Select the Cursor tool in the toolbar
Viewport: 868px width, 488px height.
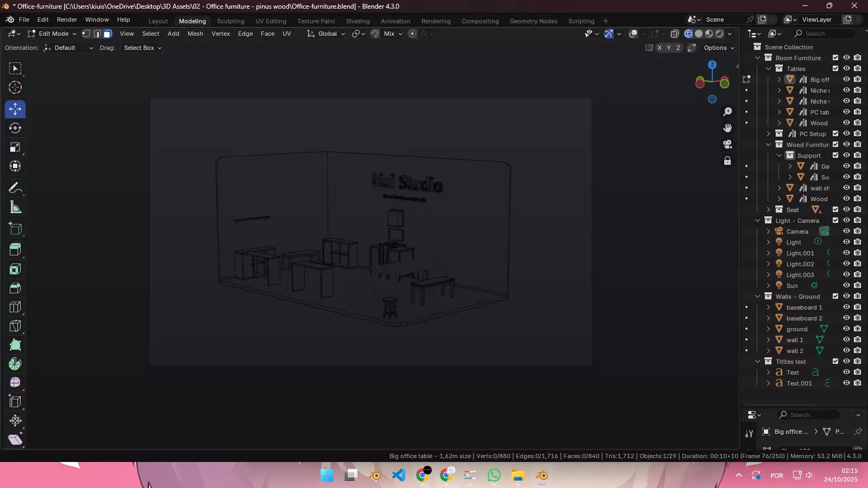15,87
